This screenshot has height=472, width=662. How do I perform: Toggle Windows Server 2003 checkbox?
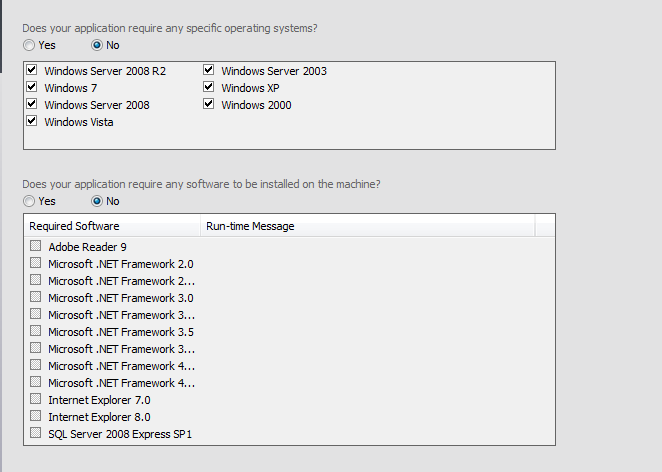[209, 71]
